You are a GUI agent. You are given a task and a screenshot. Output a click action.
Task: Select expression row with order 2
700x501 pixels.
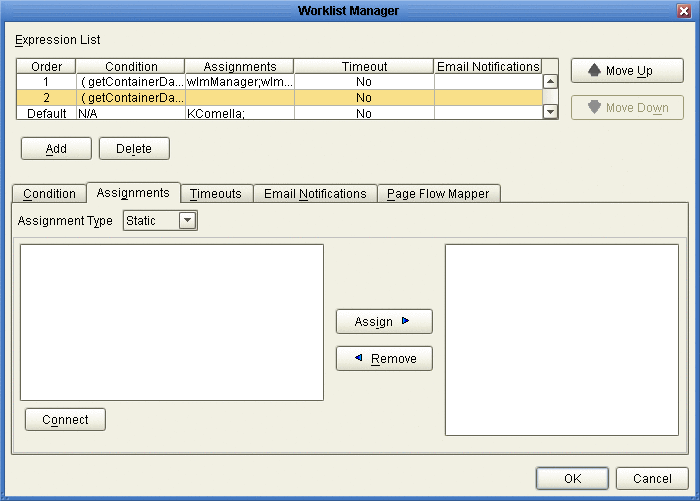point(279,97)
